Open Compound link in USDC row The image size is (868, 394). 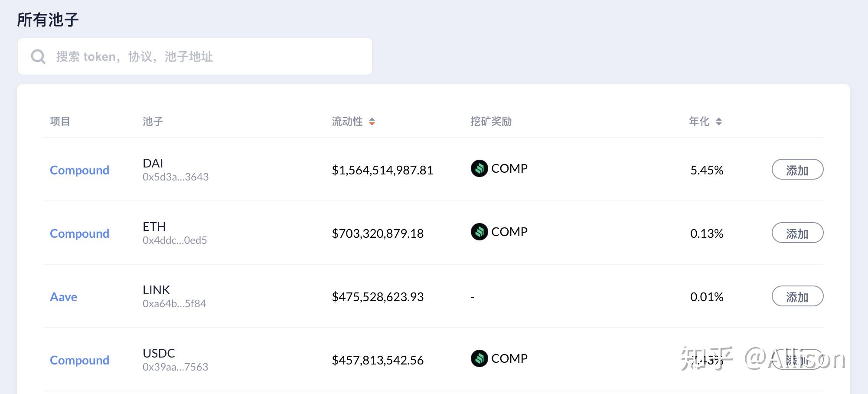tap(79, 360)
